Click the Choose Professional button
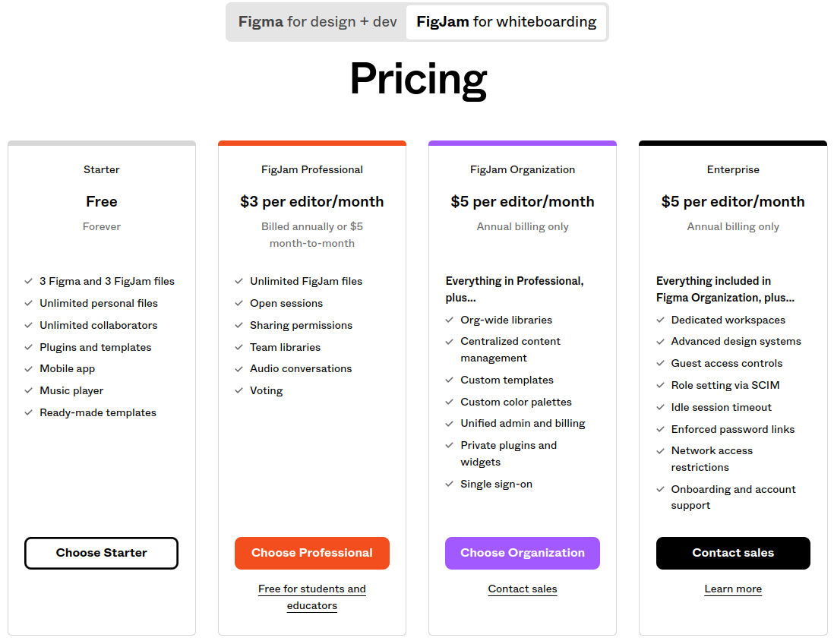Viewport: 834px width, 644px height. [311, 553]
